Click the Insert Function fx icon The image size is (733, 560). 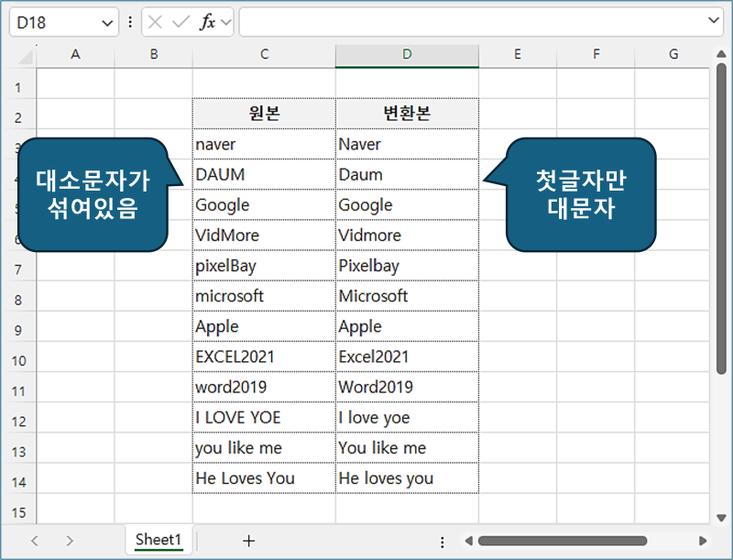207,22
